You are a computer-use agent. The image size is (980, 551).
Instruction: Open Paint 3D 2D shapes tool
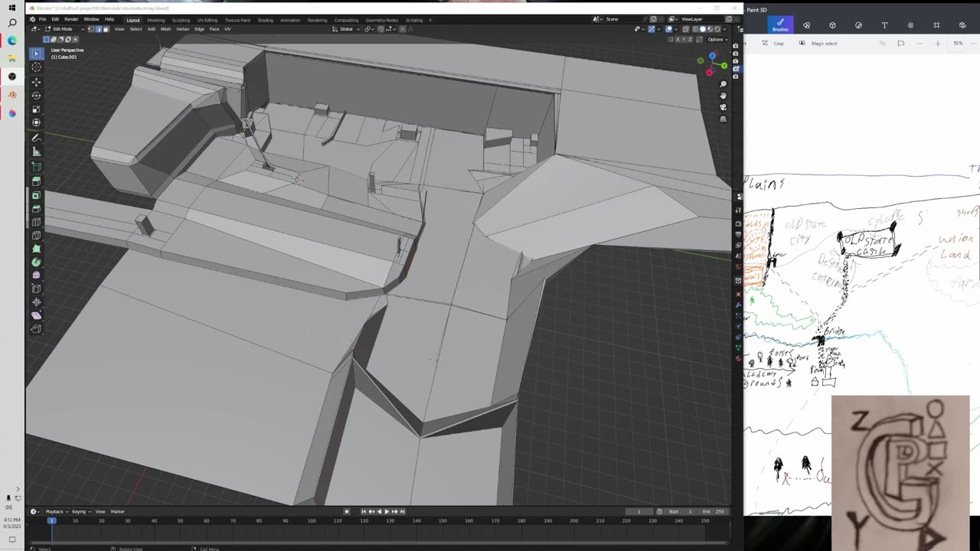(806, 25)
